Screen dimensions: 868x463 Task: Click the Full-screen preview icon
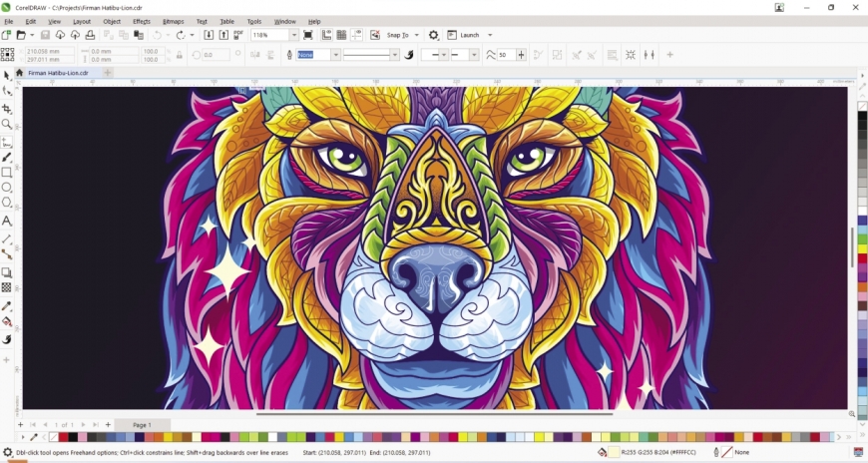point(308,35)
